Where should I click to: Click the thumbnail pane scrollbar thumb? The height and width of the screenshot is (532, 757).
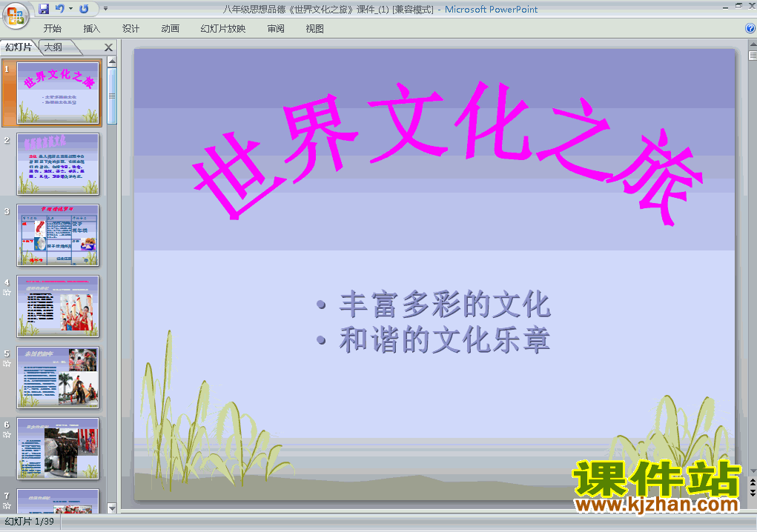click(112, 96)
